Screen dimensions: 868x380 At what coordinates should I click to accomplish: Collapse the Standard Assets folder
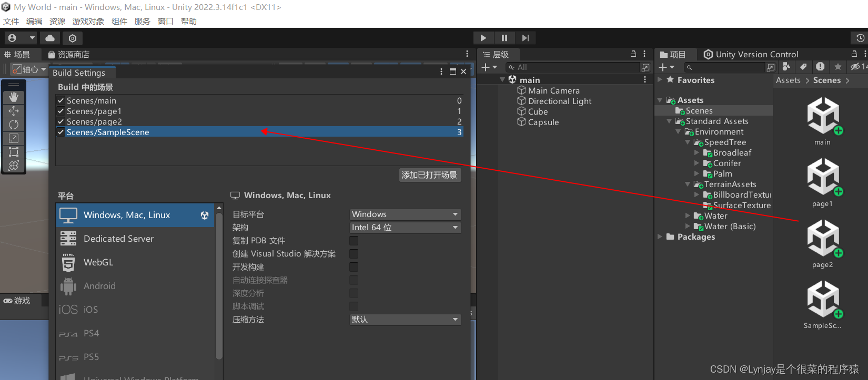[669, 121]
